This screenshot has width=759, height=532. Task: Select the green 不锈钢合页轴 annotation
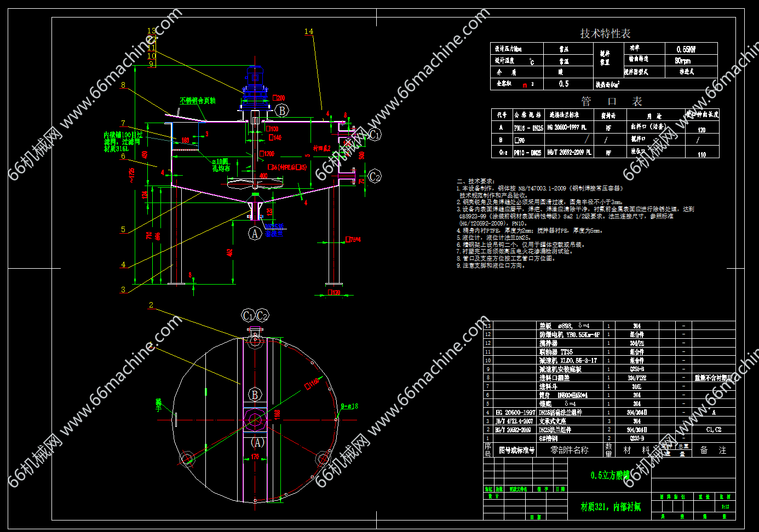[198, 101]
